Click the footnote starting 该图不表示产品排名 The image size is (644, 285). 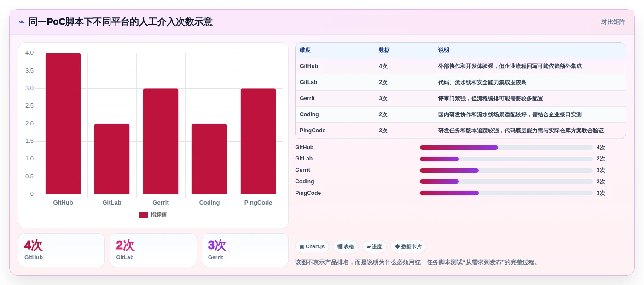[x=417, y=262]
